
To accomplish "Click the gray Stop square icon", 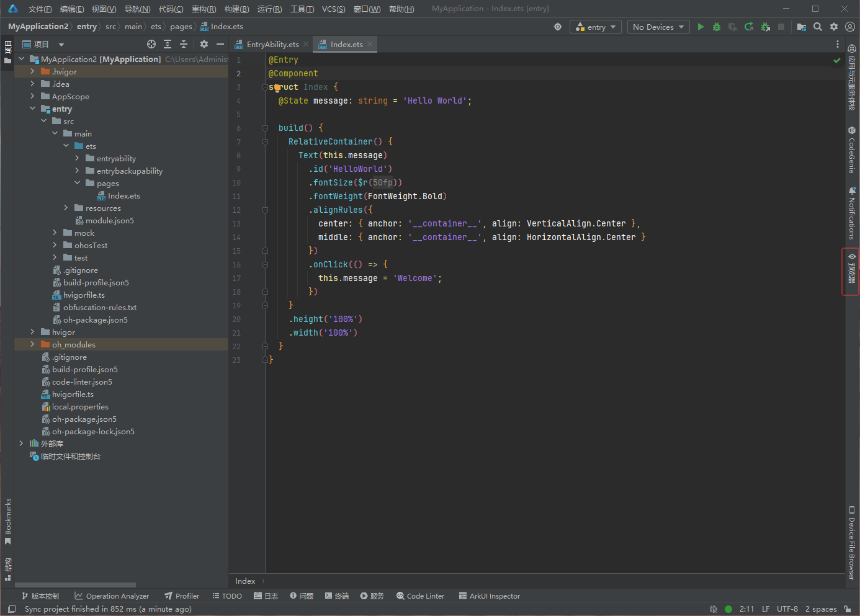I will click(781, 27).
